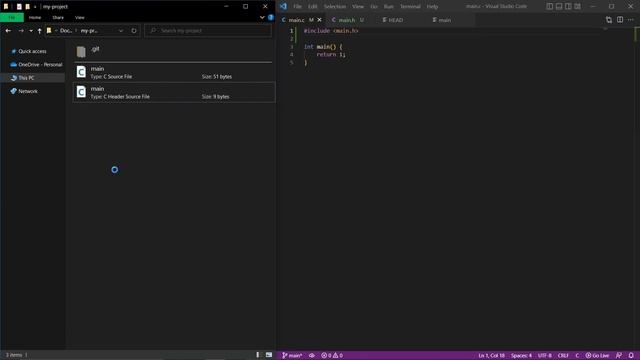Expand the address bar path history dropdown

pos(121,31)
